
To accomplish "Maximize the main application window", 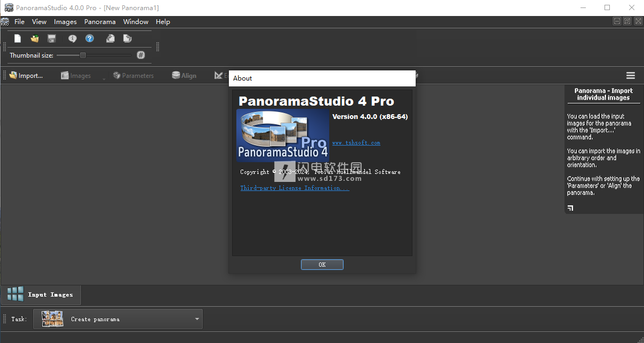I will click(607, 7).
